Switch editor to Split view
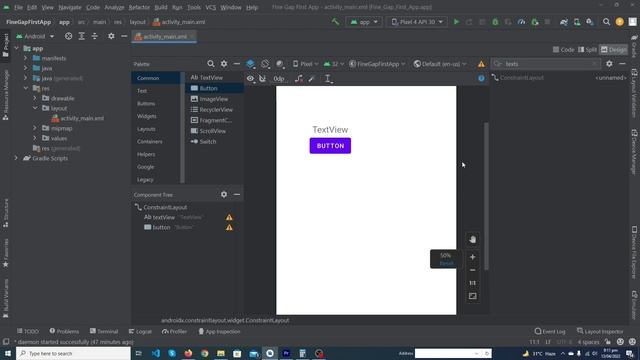Image resolution: width=640 pixels, height=360 pixels. tap(587, 49)
